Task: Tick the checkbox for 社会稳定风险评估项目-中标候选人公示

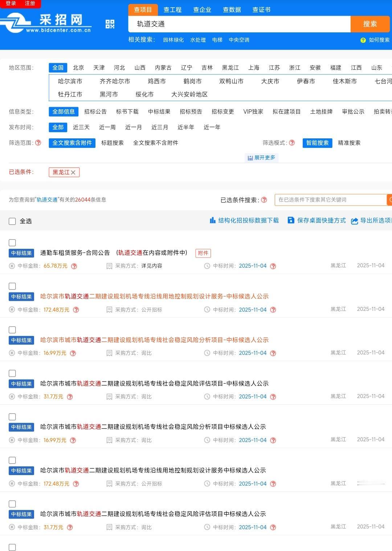Action: pyautogui.click(x=12, y=373)
